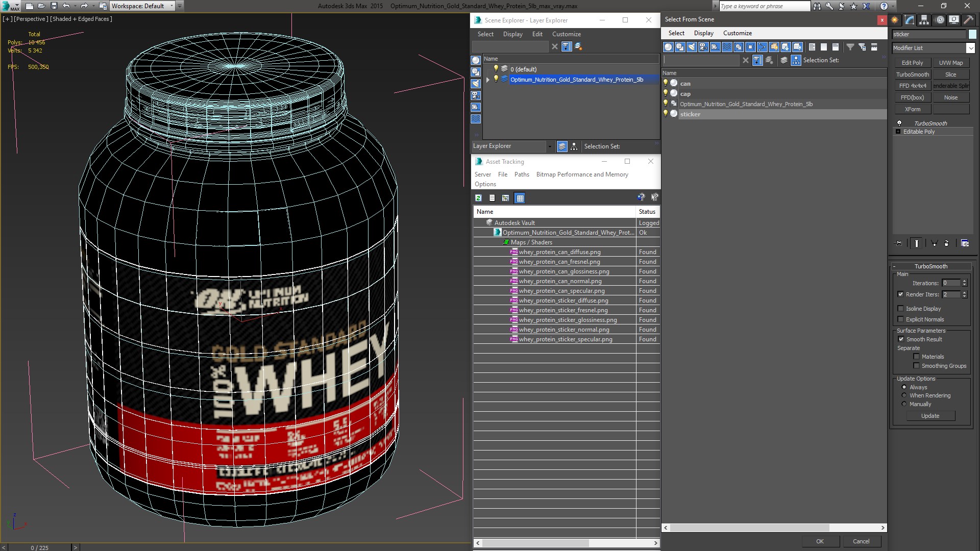Uncheck Smooth Result checkbox

click(901, 339)
